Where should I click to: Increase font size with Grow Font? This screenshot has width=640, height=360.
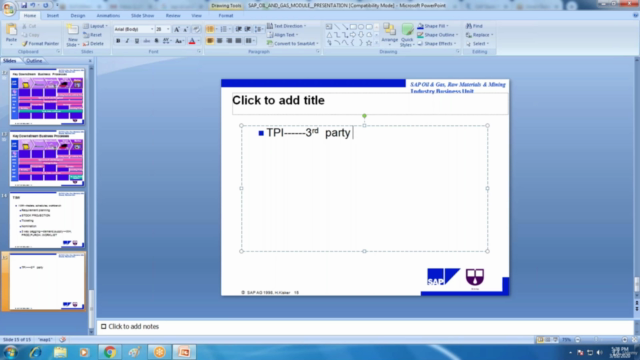[177, 29]
